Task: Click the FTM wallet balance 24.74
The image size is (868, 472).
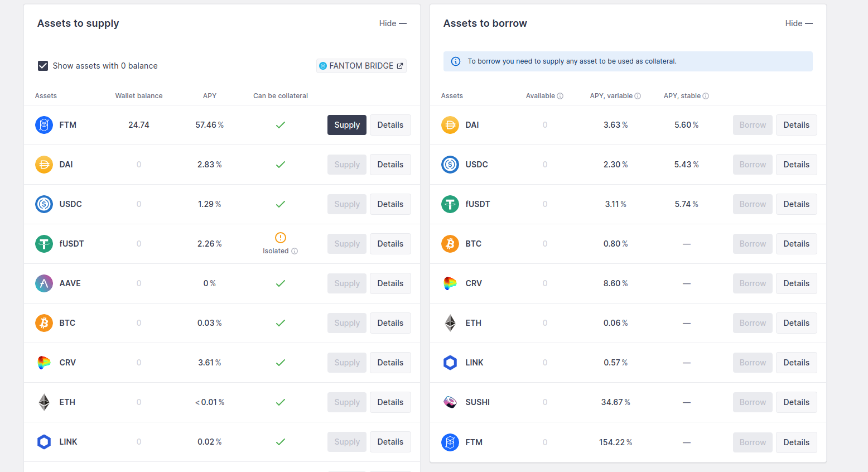Action: click(139, 125)
